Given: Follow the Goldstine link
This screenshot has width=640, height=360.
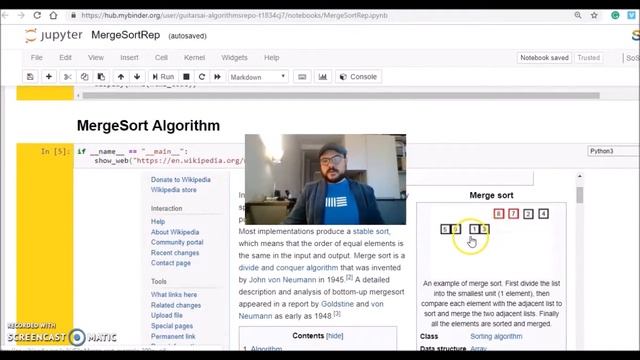Looking at the screenshot, I should pos(338,304).
